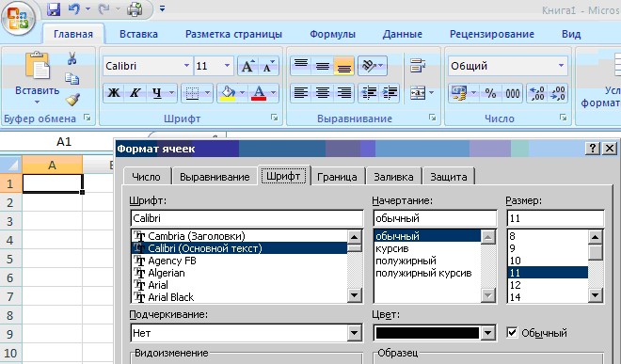Viewport: 621px width, 364px height.
Task: Open the Office button menu
Action: tap(18, 19)
